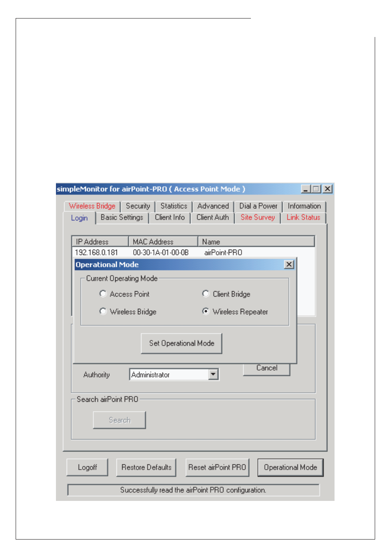
Task: Select the Wireless Repeater radio button
Action: click(x=206, y=311)
